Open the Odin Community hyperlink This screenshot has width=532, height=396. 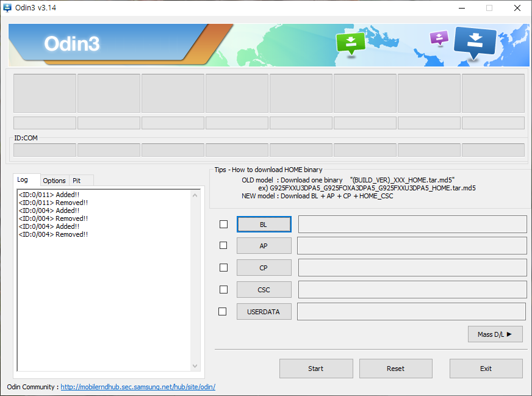pyautogui.click(x=138, y=387)
